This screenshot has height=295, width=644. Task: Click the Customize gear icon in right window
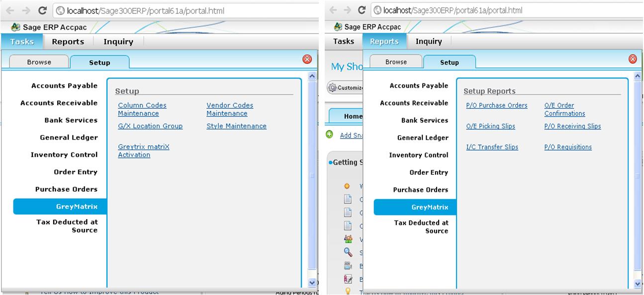pos(332,87)
